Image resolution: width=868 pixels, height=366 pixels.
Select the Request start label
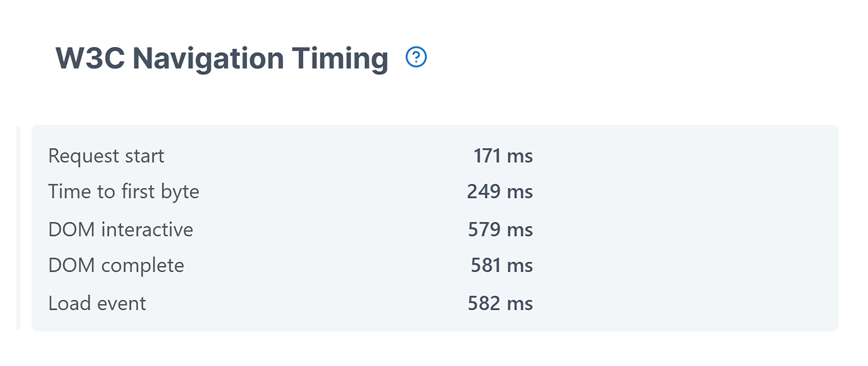106,156
